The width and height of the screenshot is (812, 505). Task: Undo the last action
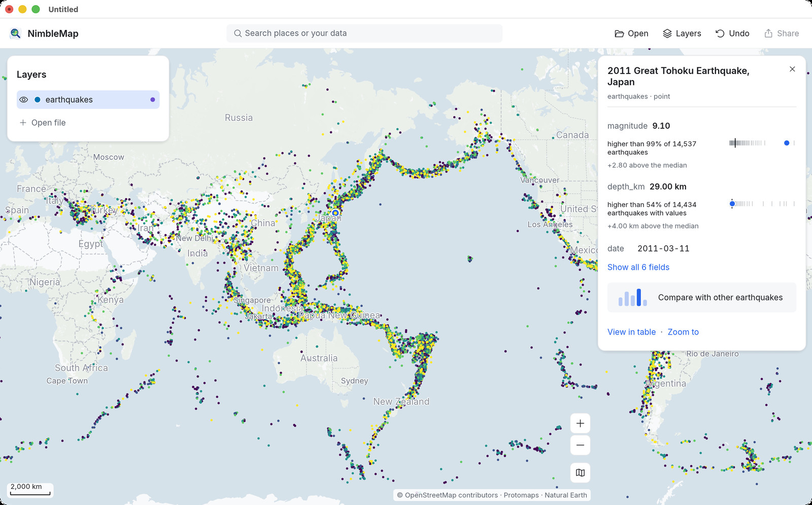(x=732, y=33)
